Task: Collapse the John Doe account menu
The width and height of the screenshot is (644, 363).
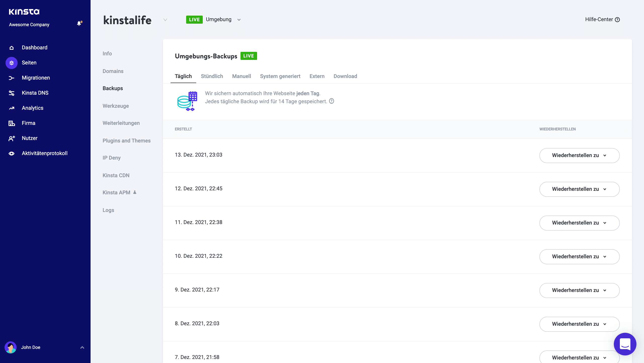Action: [82, 347]
